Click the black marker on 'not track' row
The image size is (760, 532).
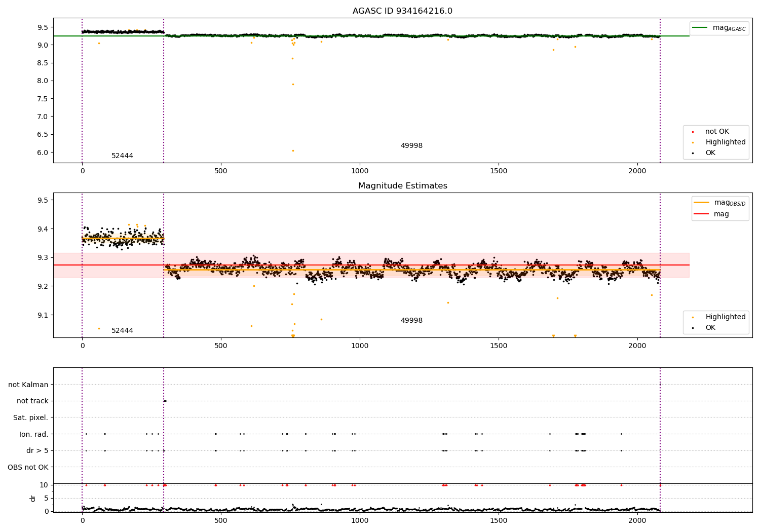pyautogui.click(x=165, y=401)
